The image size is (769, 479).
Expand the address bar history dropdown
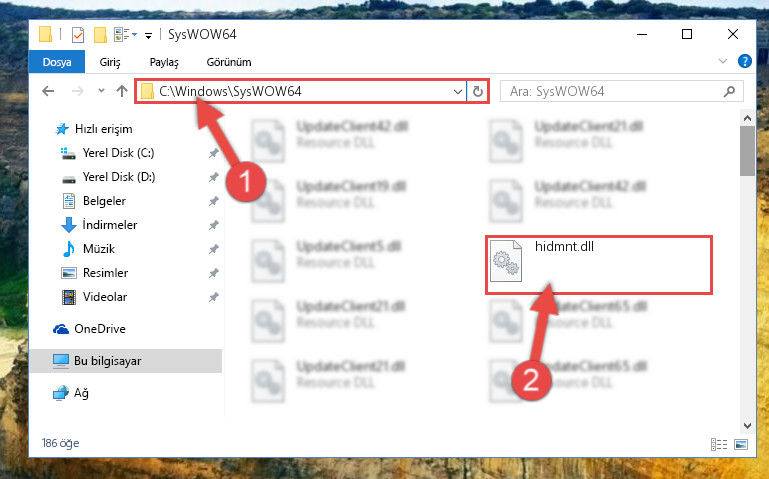(x=458, y=92)
